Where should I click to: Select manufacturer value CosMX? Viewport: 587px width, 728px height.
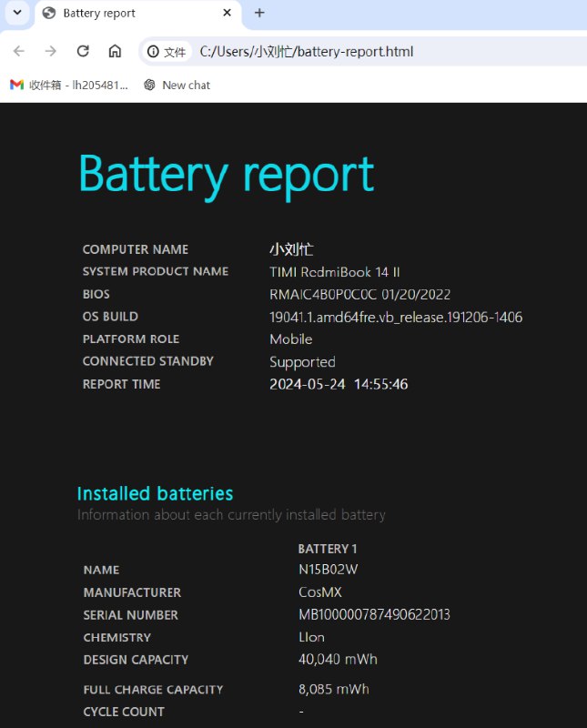pos(320,592)
